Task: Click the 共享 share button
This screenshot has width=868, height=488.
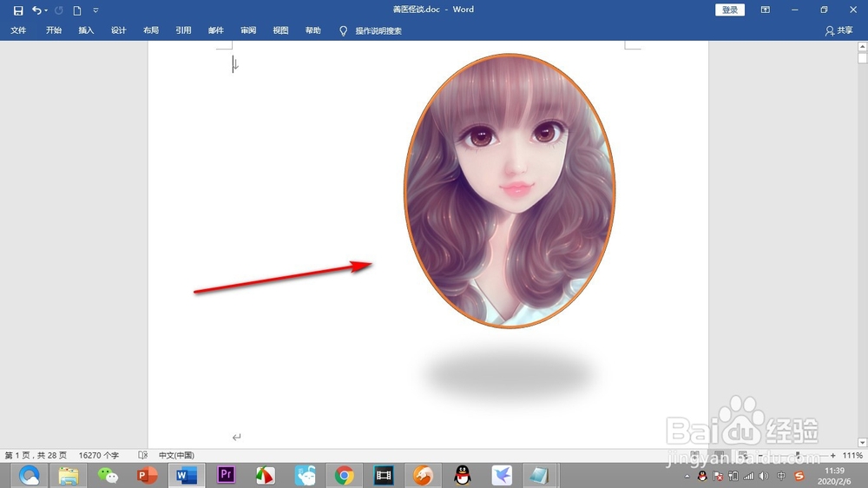Action: (x=838, y=30)
